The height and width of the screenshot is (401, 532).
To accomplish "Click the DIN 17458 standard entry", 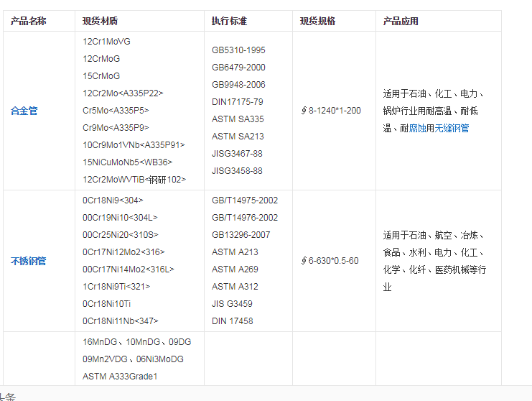I will [232, 321].
